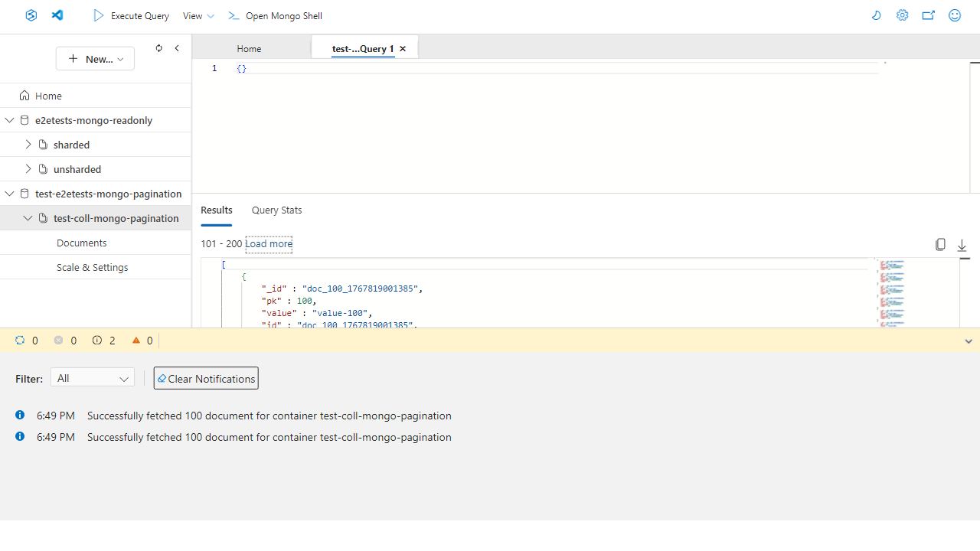Click the open full screen icon
The height and width of the screenshot is (551, 980).
[929, 15]
